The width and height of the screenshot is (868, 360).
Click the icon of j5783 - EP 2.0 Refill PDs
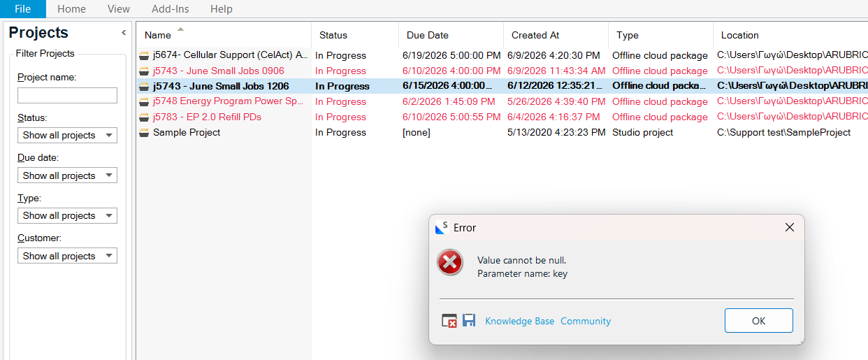click(x=144, y=117)
